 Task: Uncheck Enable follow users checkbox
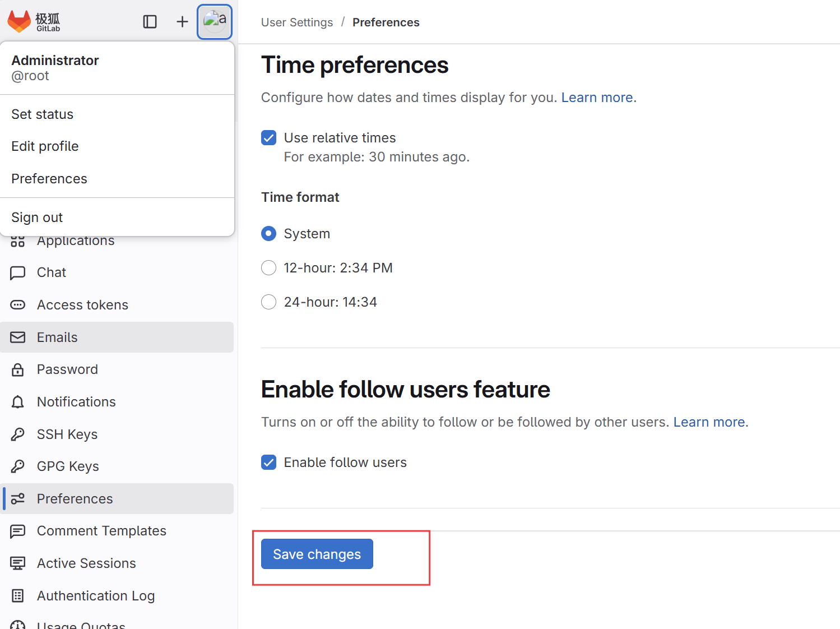click(269, 462)
